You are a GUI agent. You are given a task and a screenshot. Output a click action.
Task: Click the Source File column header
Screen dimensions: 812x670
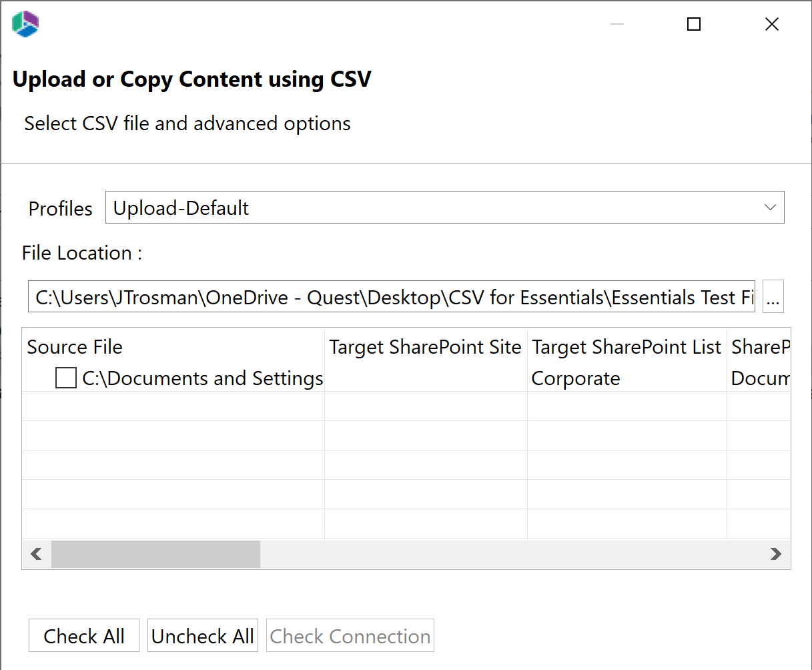pyautogui.click(x=75, y=347)
